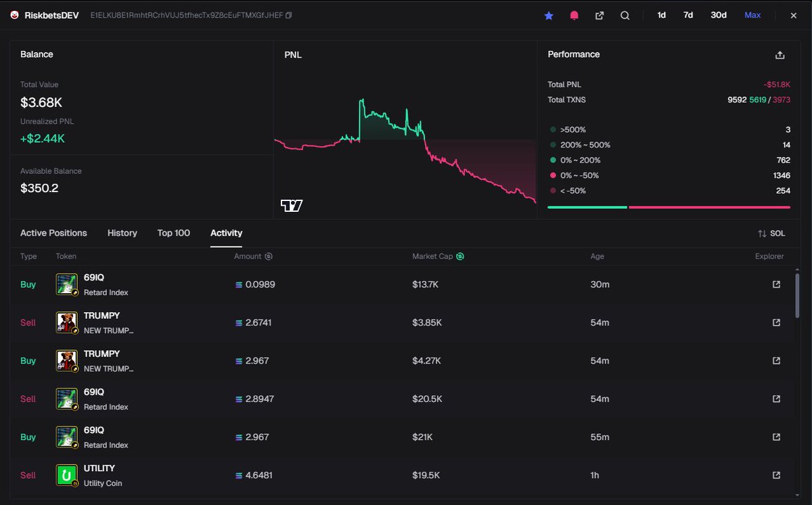Click TRUMPY token image in buy row
The image size is (812, 505).
(x=67, y=361)
